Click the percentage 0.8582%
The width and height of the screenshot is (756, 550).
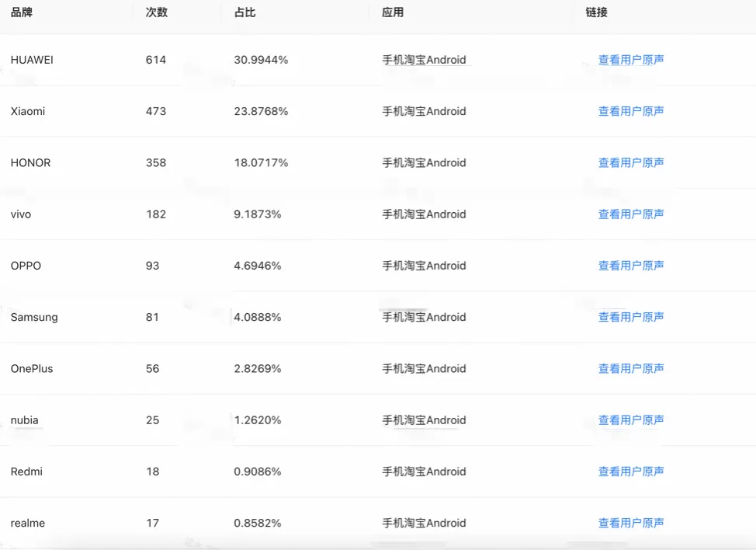click(258, 523)
